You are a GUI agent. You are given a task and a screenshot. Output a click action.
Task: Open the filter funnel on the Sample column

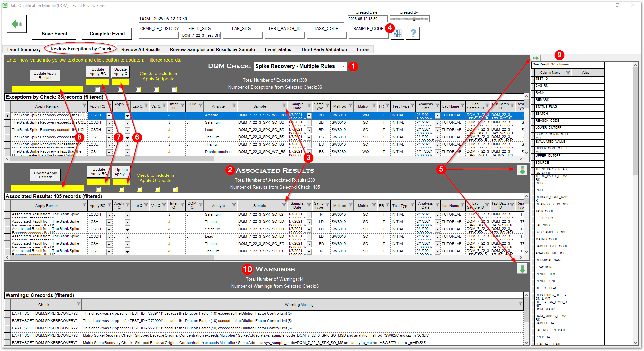click(283, 106)
